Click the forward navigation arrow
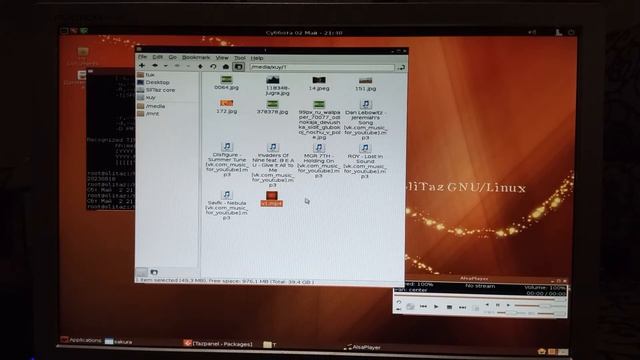640x360 pixels. [177, 66]
